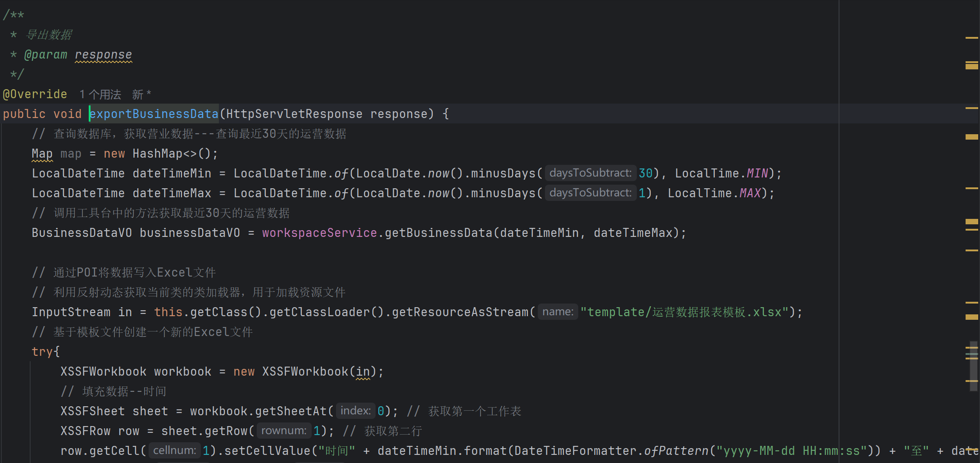Click the comment starting '调用工具台中的方法'
The image size is (980, 463).
pos(161,213)
